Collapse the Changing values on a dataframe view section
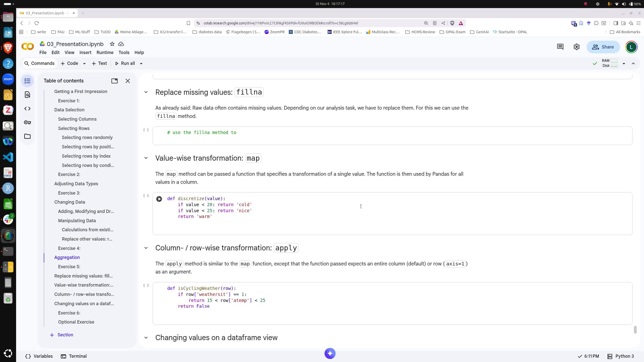The height and width of the screenshot is (362, 644). click(x=146, y=338)
